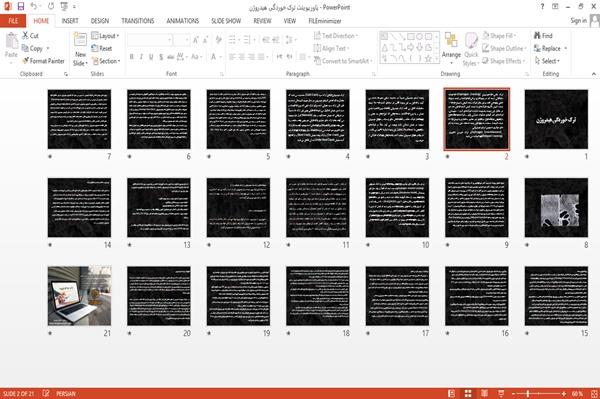Click the Sign in link
The image size is (600, 399).
click(x=578, y=21)
